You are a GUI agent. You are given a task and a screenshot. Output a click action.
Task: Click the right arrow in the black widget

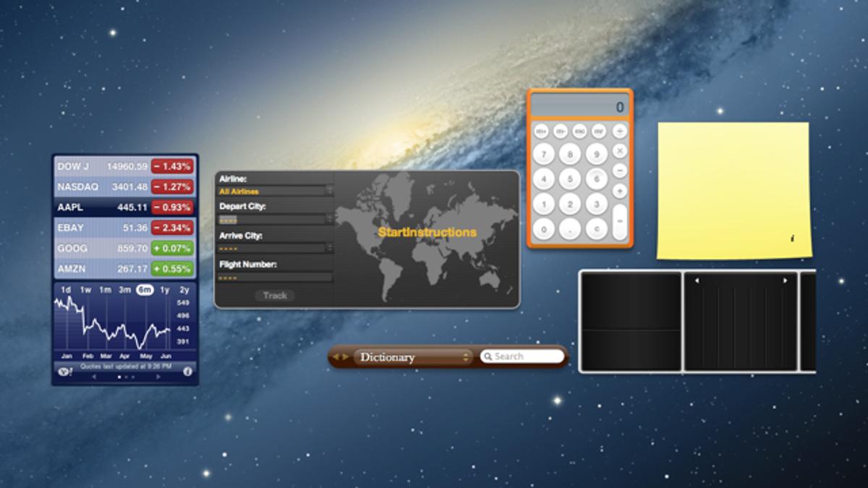785,281
